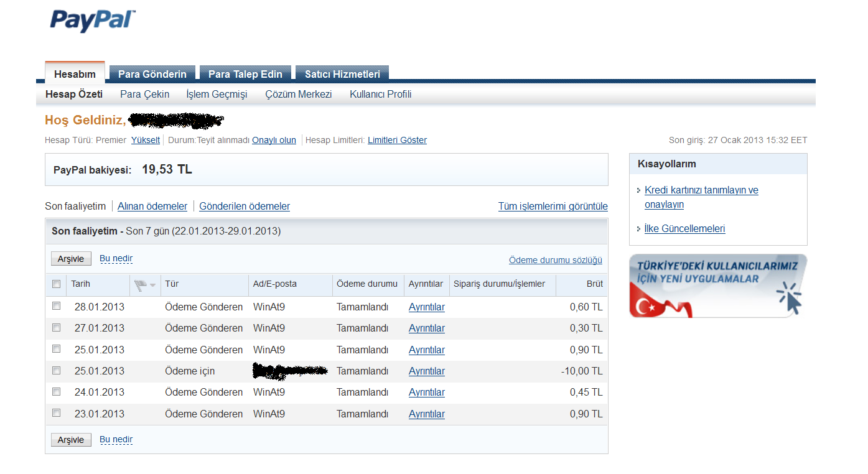Click the Tür column header

click(x=172, y=284)
